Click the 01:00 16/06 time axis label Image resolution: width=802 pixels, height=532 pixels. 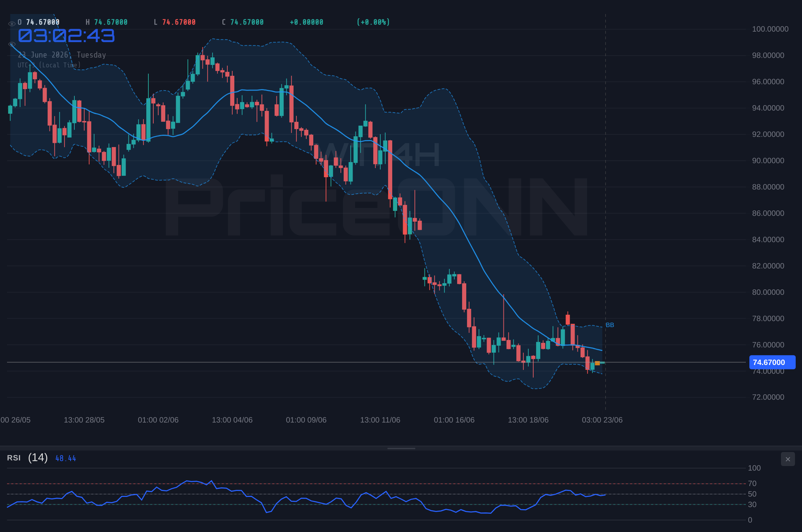point(454,420)
